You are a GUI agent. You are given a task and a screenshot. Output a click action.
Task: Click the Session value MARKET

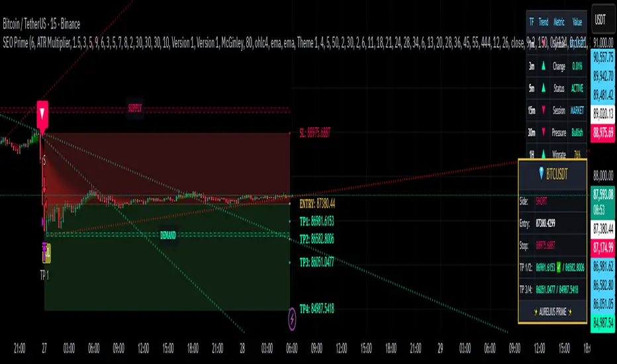point(577,110)
